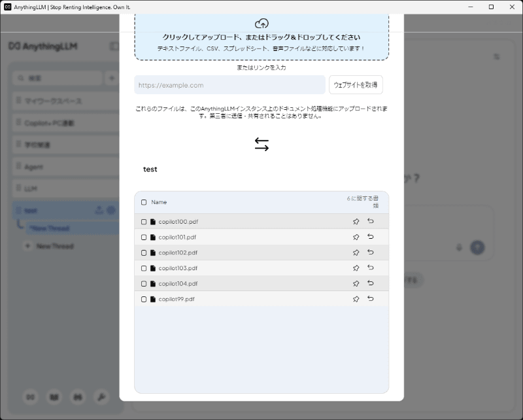This screenshot has height=420, width=523.
Task: Click the copilot100.pdf file icon
Action: click(x=153, y=222)
